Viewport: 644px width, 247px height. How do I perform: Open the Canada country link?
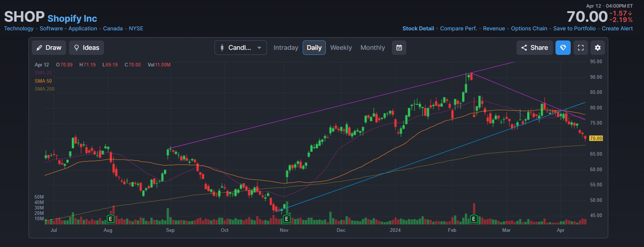(x=113, y=29)
